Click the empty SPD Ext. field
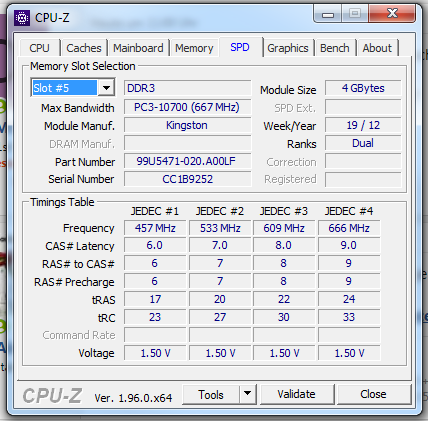Image resolution: width=428 pixels, height=421 pixels. pyautogui.click(x=363, y=107)
